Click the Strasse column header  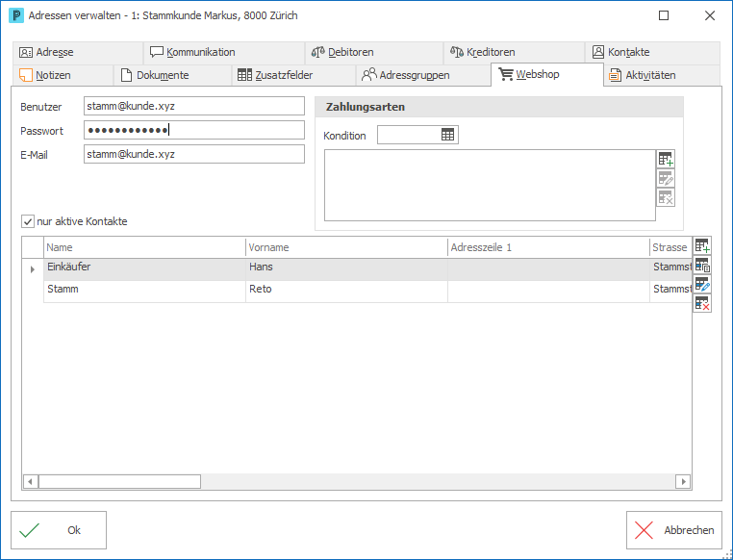point(670,247)
